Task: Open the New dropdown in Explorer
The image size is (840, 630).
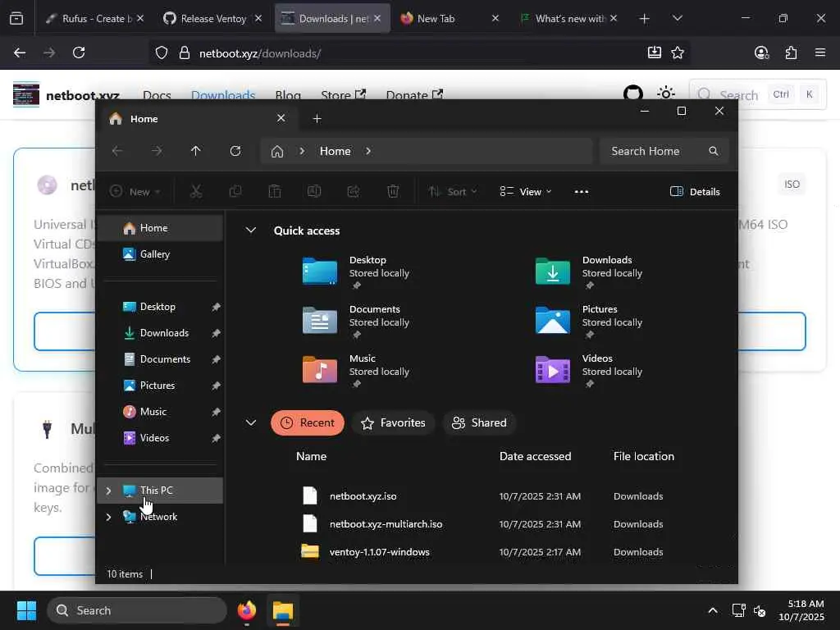Action: (x=135, y=192)
